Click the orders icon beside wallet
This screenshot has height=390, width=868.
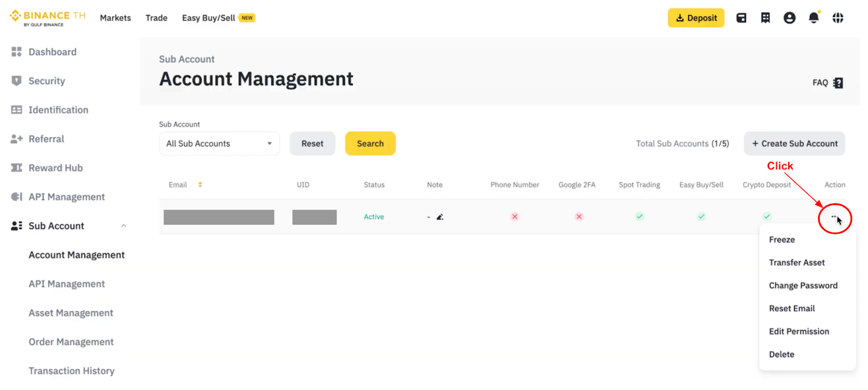click(x=765, y=18)
